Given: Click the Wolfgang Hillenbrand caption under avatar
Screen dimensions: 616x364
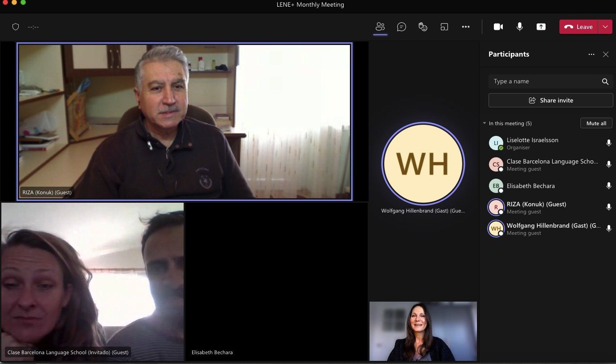Looking at the screenshot, I should click(x=423, y=211).
